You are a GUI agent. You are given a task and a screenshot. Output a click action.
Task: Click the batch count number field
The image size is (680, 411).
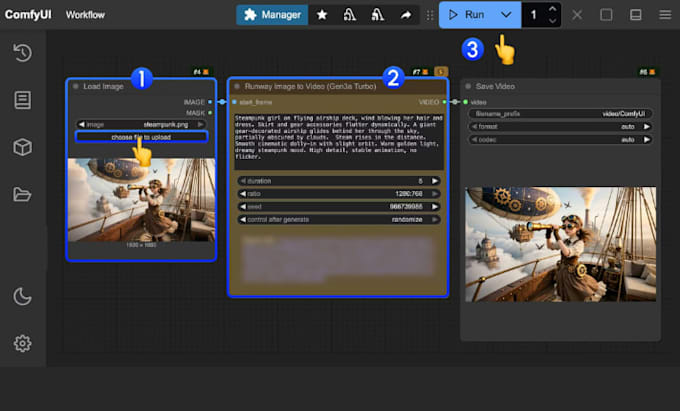534,15
